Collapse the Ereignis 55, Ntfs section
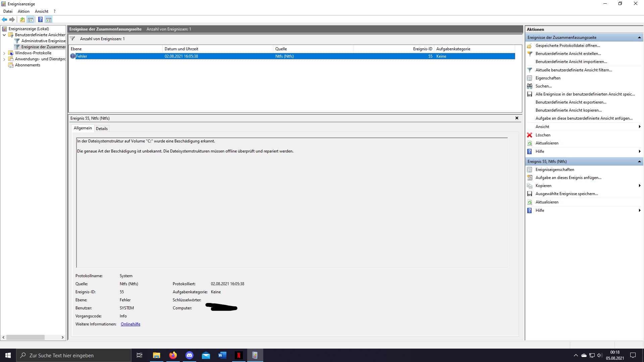644x362 pixels. [x=640, y=162]
